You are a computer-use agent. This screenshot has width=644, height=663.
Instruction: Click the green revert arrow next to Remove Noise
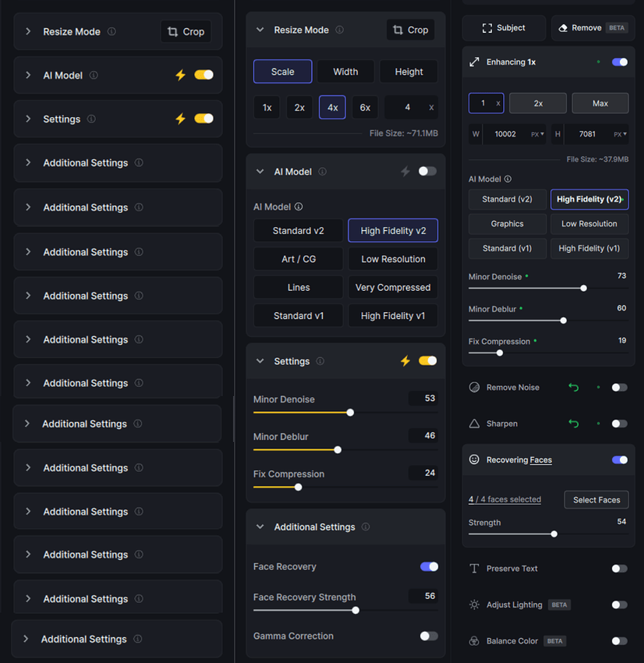click(x=574, y=387)
